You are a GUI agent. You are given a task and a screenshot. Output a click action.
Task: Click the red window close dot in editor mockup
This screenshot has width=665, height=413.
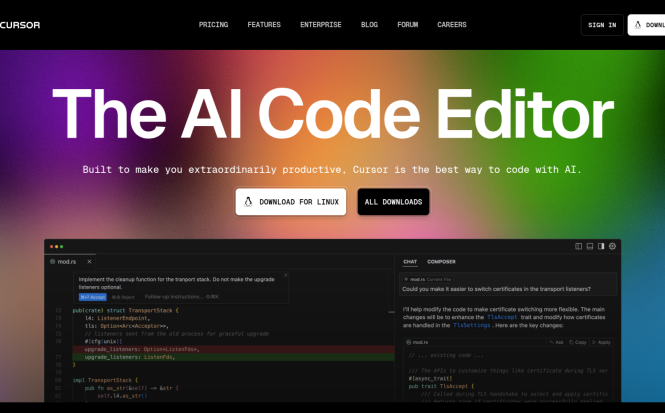52,246
